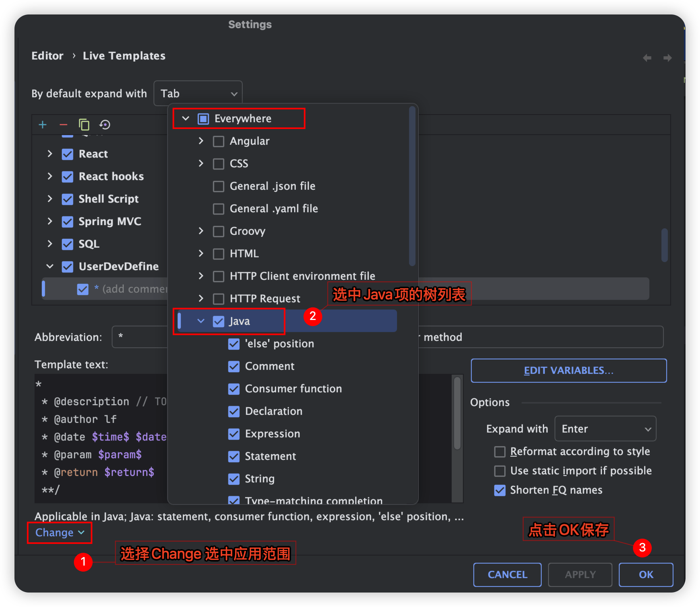Remove selected template with minus icon
The image size is (700, 607).
(63, 125)
